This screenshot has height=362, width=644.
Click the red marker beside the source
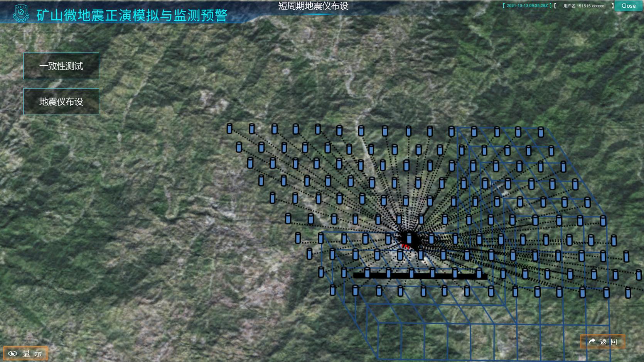[405, 246]
